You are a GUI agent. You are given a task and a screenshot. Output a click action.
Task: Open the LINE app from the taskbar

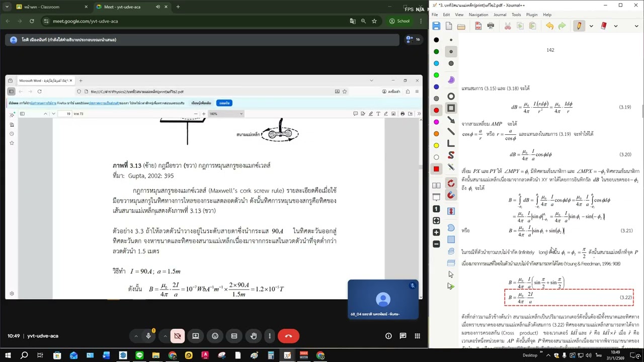click(139, 355)
